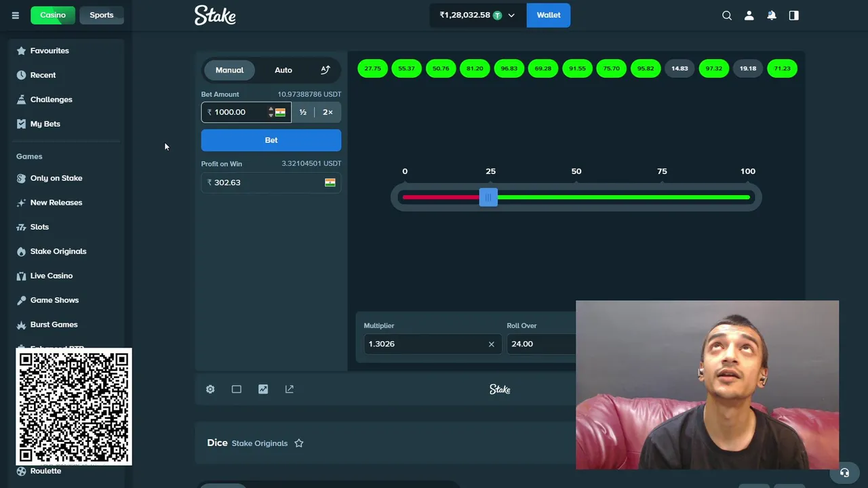Click the Stake logo in header
Image resolution: width=868 pixels, height=488 pixels.
point(215,15)
